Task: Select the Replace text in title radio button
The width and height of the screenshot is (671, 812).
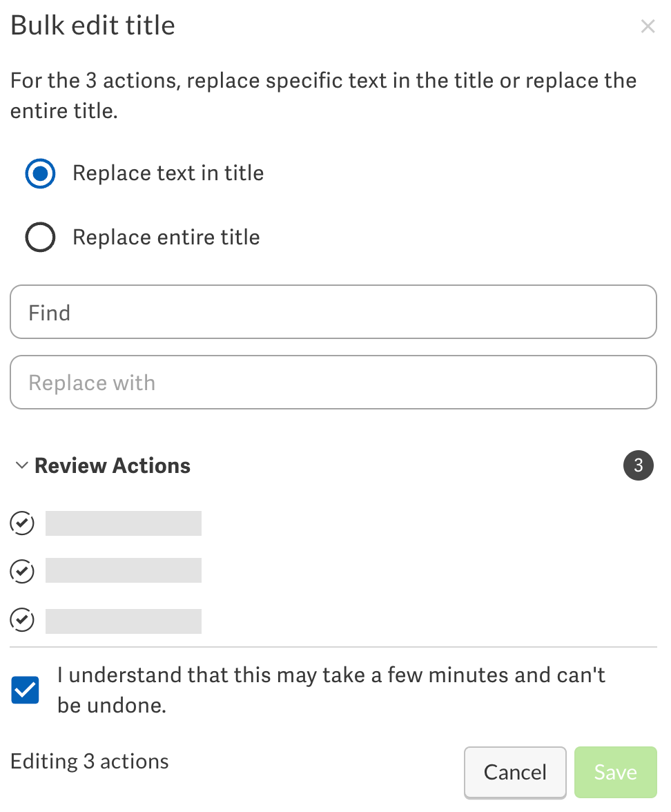Action: [40, 173]
